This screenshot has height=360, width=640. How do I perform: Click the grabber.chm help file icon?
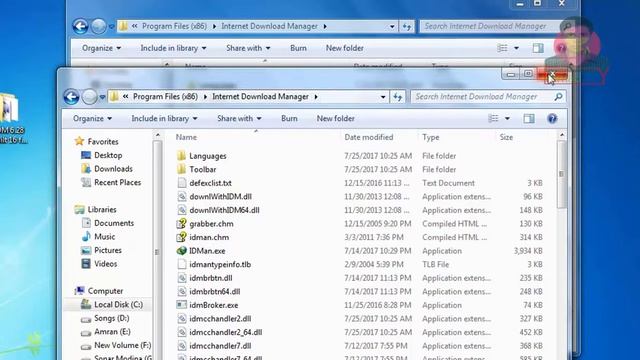pyautogui.click(x=182, y=223)
